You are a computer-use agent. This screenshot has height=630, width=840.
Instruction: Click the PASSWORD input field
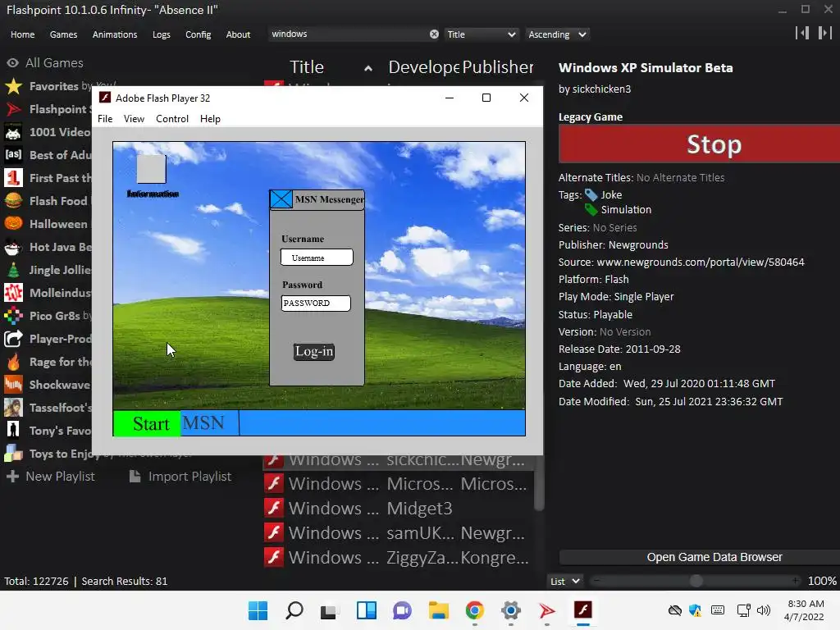click(x=316, y=304)
